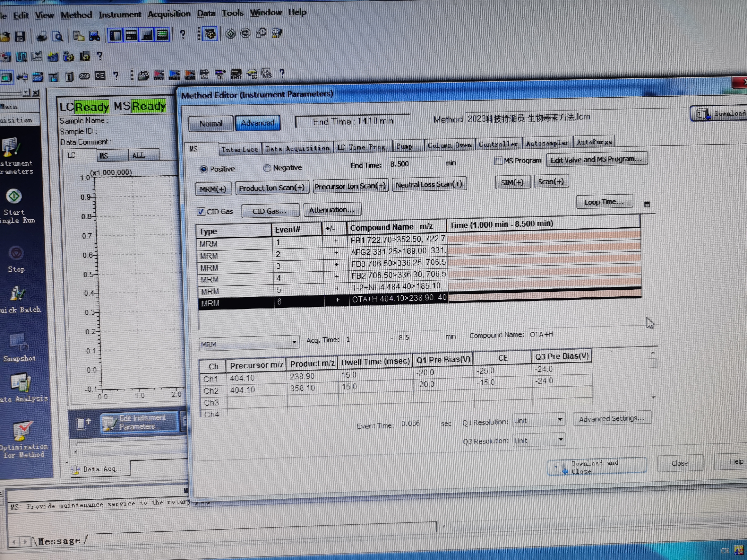Open Optimization for Method in the sidebar
Image resolution: width=747 pixels, height=560 pixels.
[23, 439]
